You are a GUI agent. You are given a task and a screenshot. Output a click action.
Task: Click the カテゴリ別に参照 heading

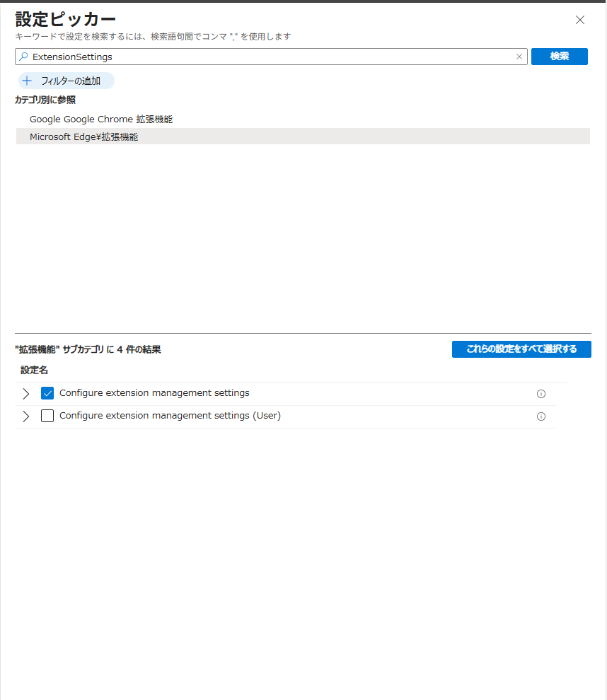coord(45,100)
